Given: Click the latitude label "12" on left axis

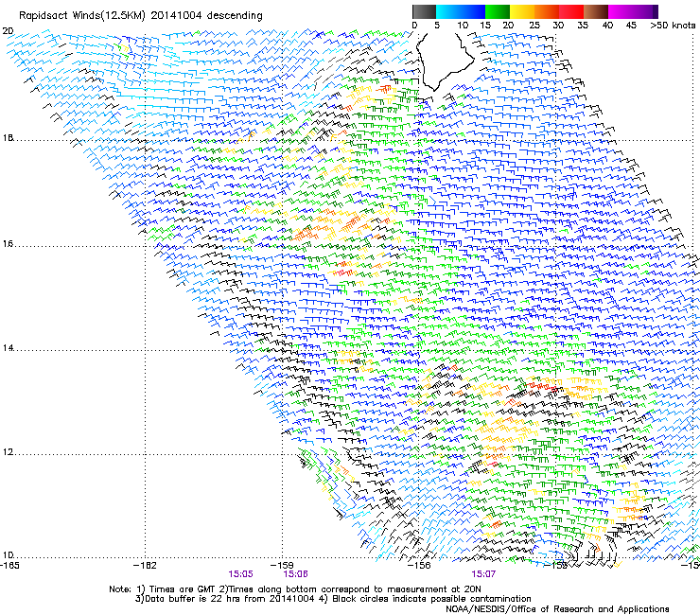Looking at the screenshot, I should pyautogui.click(x=8, y=452).
